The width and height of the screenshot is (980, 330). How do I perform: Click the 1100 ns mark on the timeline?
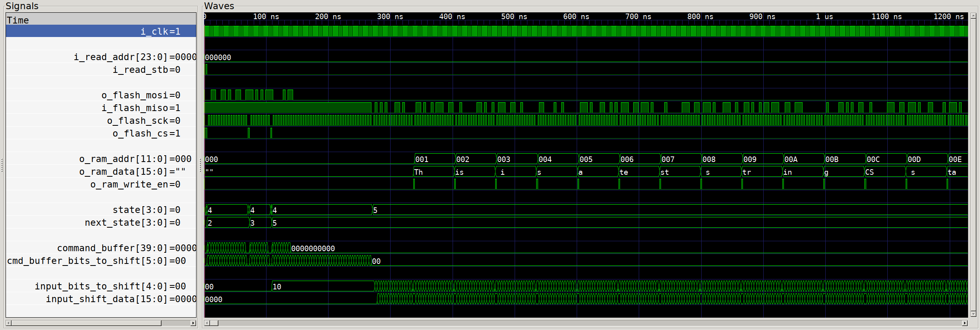887,17
